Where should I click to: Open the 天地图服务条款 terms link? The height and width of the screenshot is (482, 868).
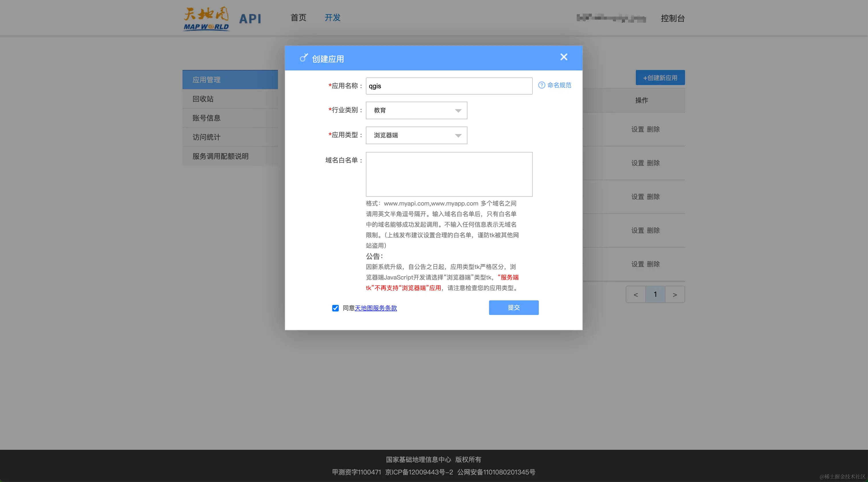(x=376, y=308)
